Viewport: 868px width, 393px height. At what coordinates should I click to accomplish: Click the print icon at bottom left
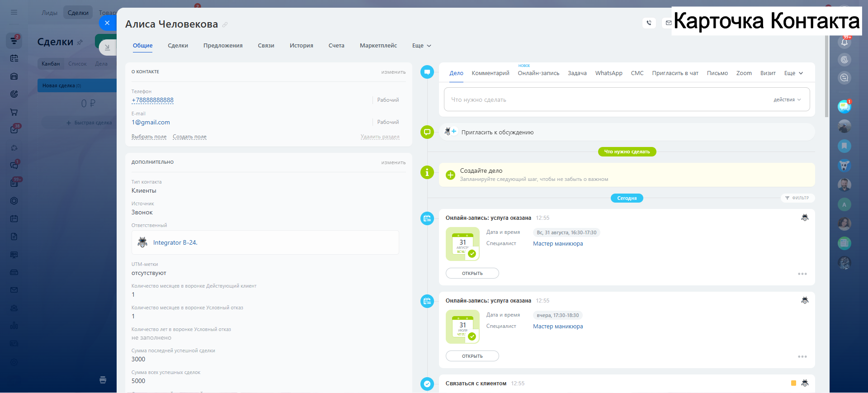[103, 380]
